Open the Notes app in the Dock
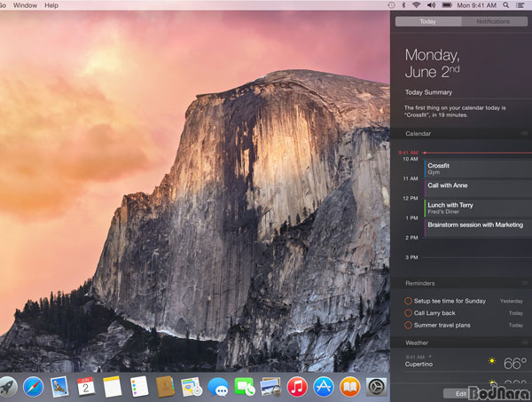Screen dimensions: 532x402 click(113, 387)
